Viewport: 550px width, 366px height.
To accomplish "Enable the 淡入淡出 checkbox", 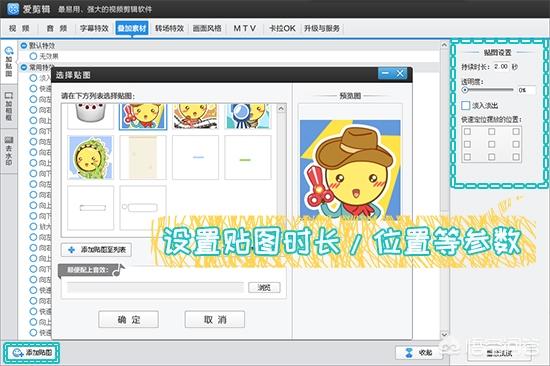I will pyautogui.click(x=465, y=105).
